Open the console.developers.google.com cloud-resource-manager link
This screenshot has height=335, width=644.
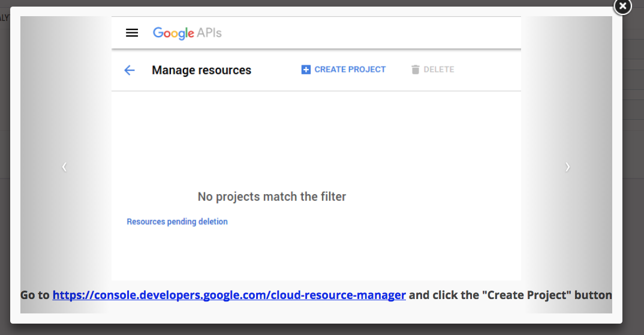229,295
